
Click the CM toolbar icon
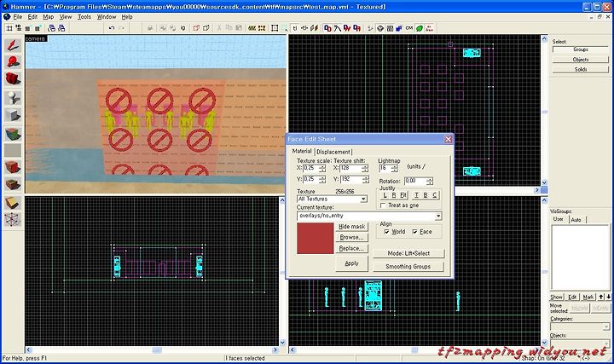coord(409,28)
